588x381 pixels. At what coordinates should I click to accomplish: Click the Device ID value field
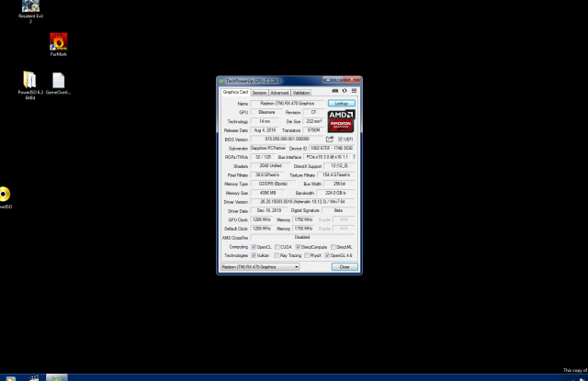pos(332,148)
